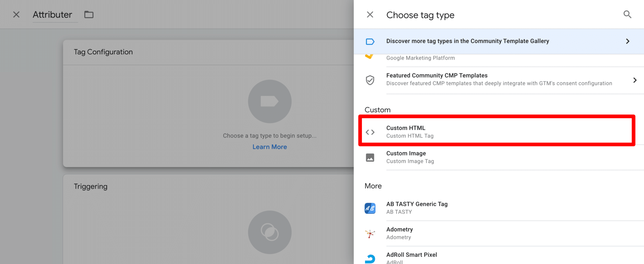This screenshot has height=264, width=644.
Task: Click the Triggering section heading
Action: 91,186
